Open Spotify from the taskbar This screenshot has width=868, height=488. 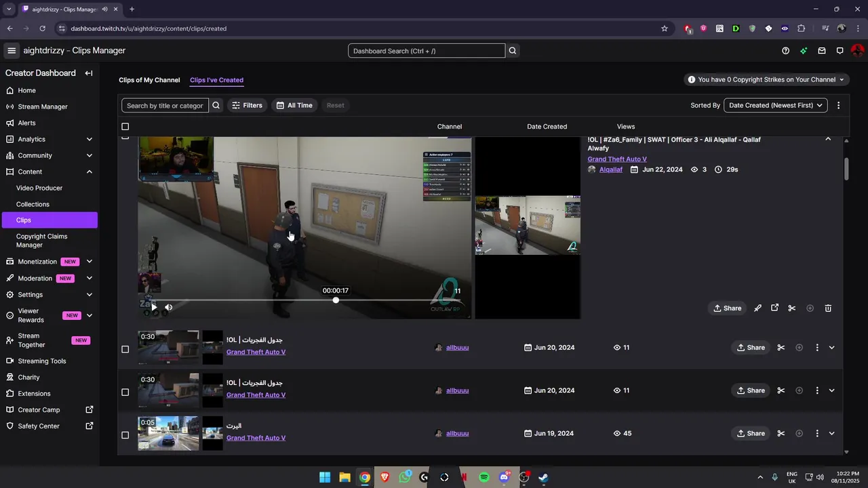tap(484, 477)
